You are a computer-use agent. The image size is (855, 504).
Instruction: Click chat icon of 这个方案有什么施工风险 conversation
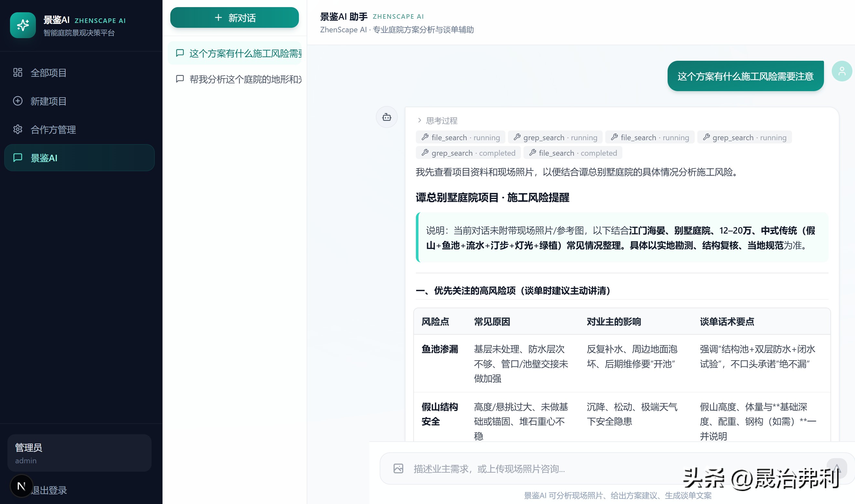pos(180,53)
